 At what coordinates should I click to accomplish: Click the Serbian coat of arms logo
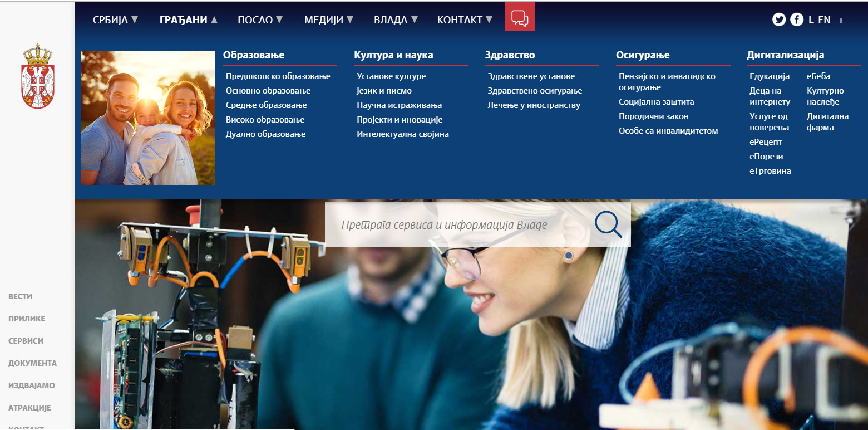coord(38,76)
